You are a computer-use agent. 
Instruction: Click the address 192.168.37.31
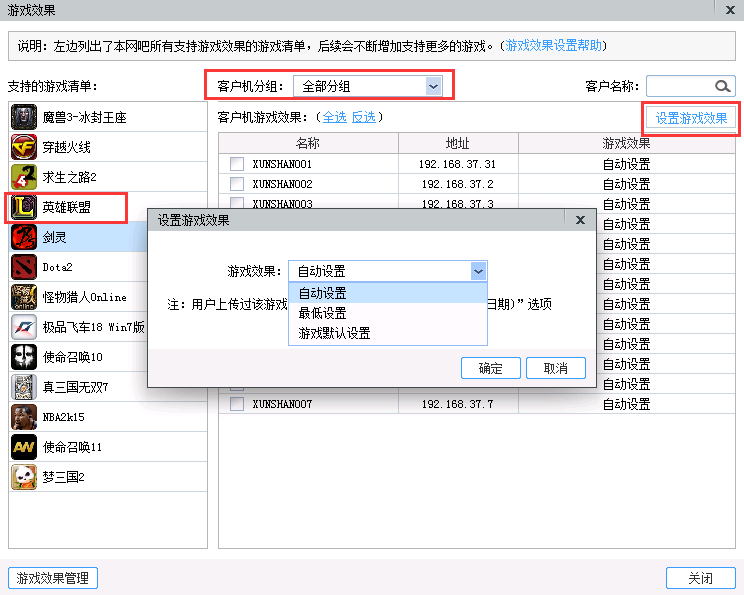point(457,164)
